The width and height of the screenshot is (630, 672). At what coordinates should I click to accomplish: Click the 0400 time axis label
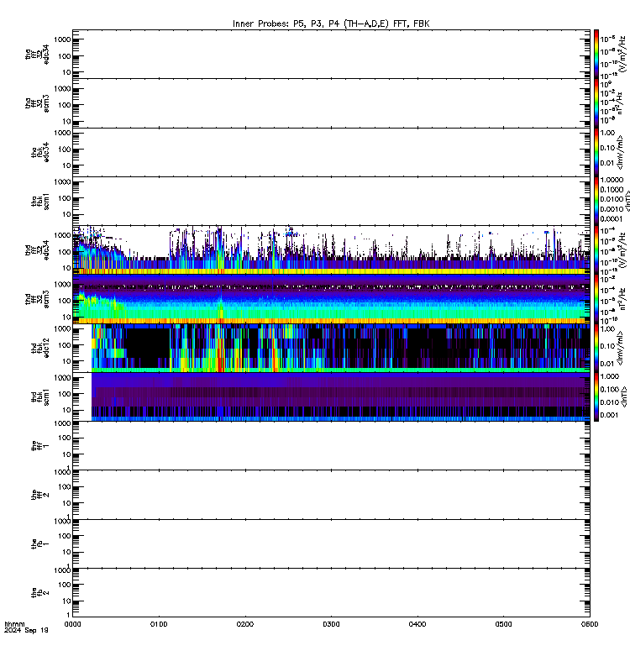click(417, 624)
